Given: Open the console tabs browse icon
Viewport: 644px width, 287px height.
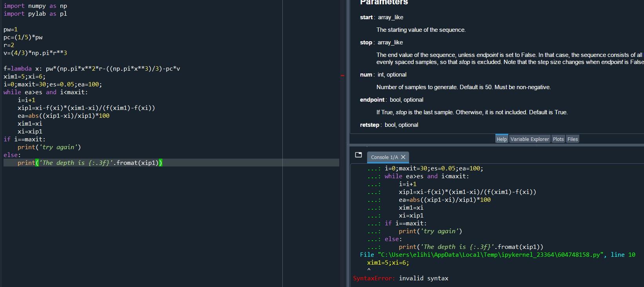Looking at the screenshot, I should [358, 155].
